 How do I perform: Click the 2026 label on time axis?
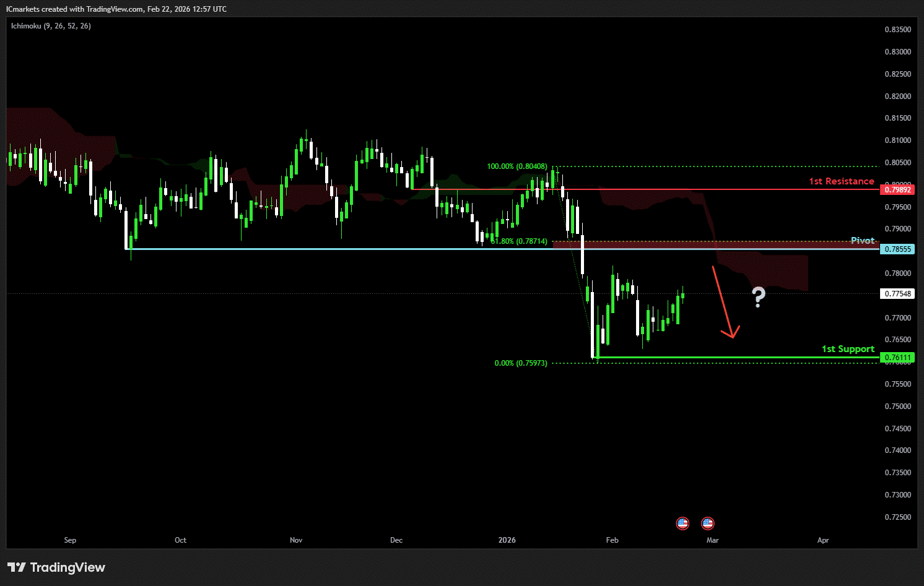507,540
